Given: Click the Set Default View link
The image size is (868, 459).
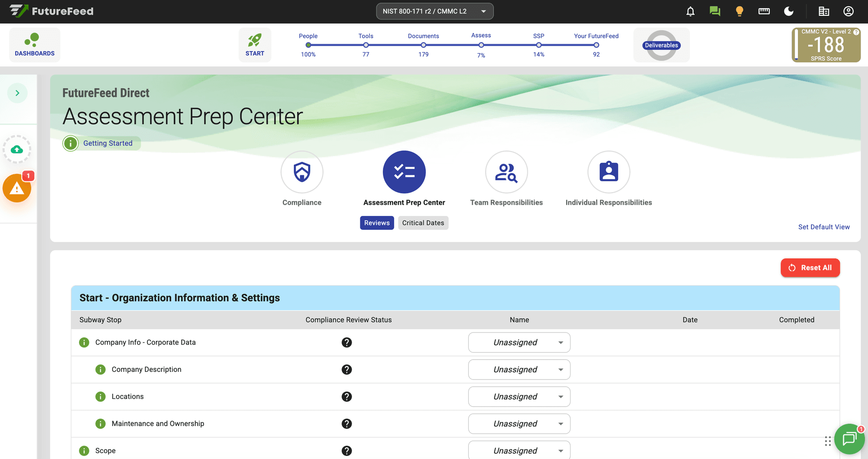Looking at the screenshot, I should point(824,227).
